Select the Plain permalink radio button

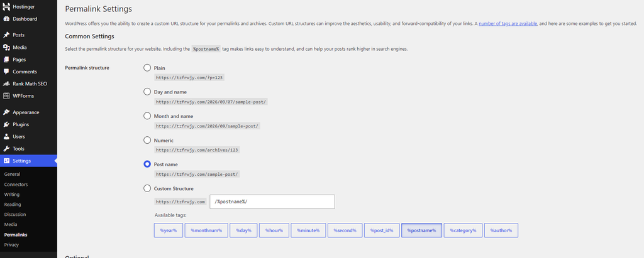tap(147, 68)
